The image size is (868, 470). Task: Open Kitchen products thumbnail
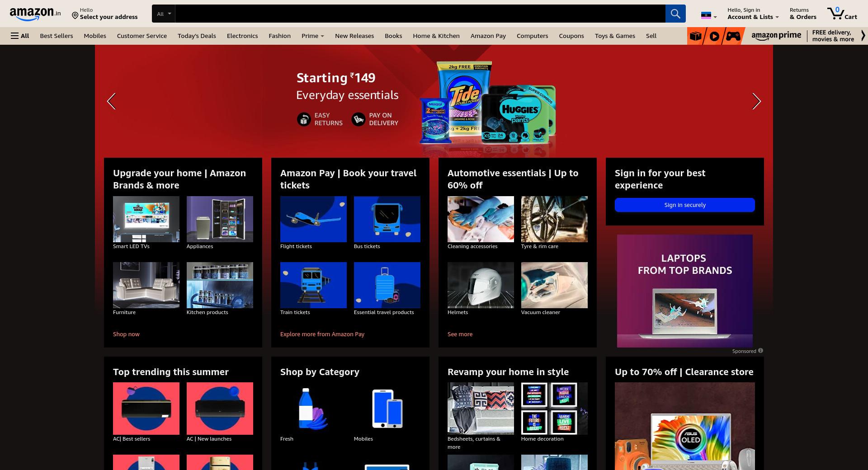[220, 285]
